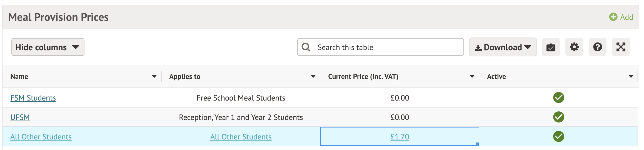Click active checkmark for UFSM row
644x150 pixels.
(x=558, y=117)
